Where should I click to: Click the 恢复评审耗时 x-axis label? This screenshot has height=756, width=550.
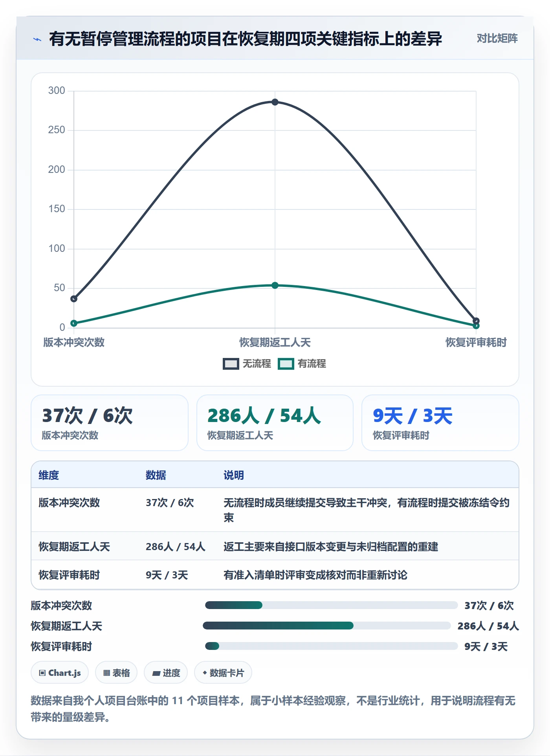coord(476,342)
